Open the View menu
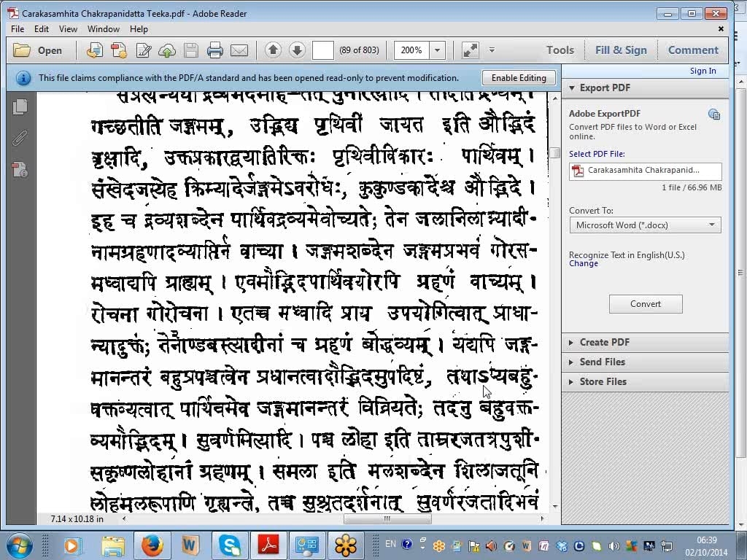 (68, 29)
